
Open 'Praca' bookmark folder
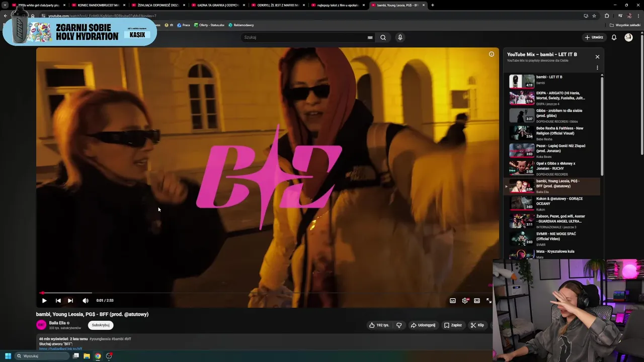pyautogui.click(x=184, y=25)
